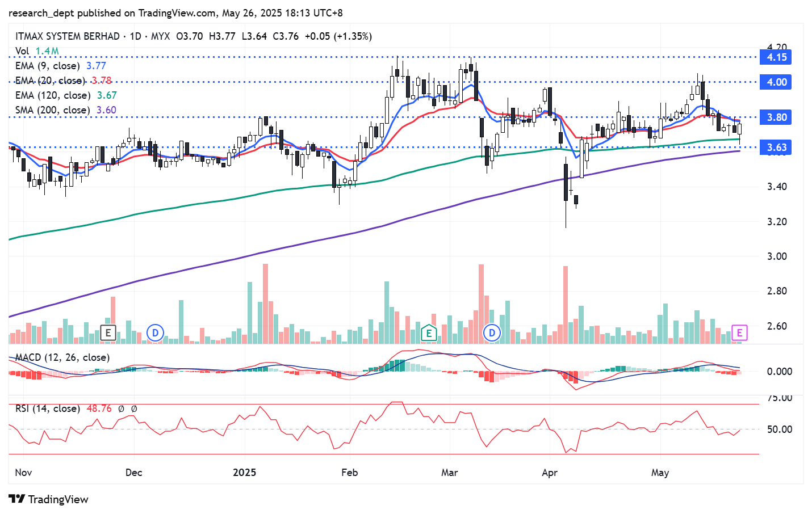Click the 3.00 price axis label
The height and width of the screenshot is (514, 812).
tap(777, 256)
